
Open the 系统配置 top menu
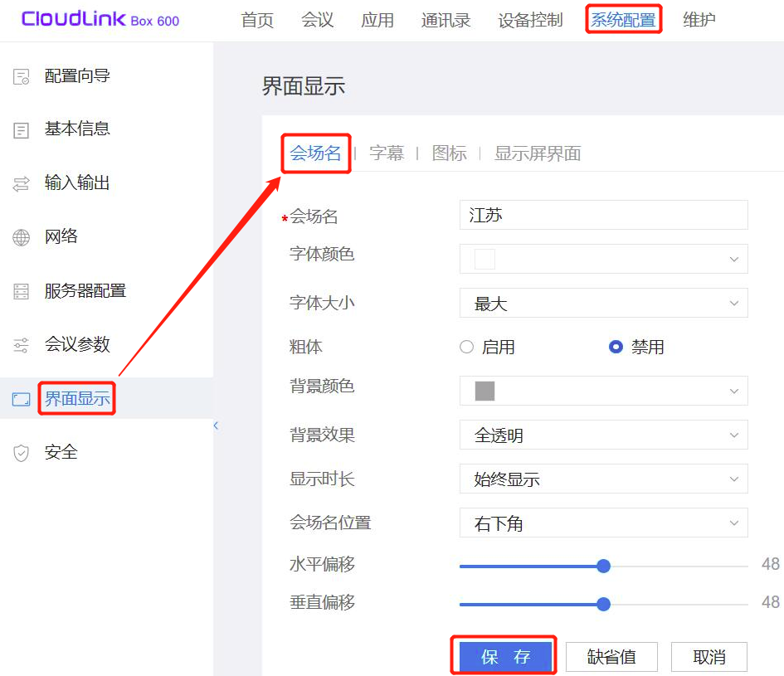click(624, 20)
